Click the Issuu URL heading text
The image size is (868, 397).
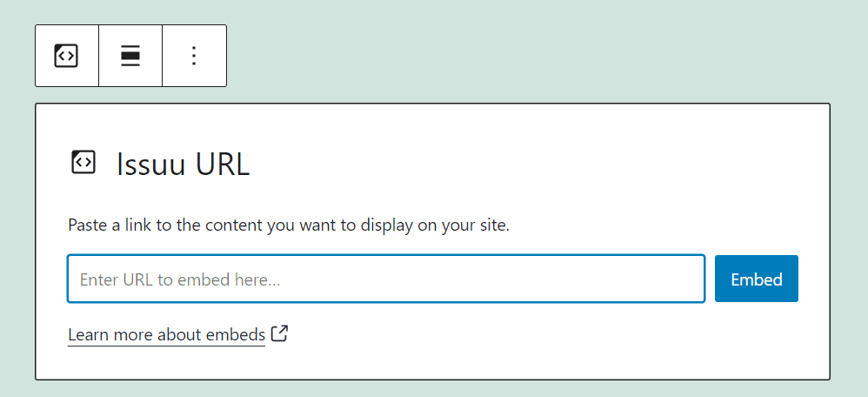(x=183, y=164)
